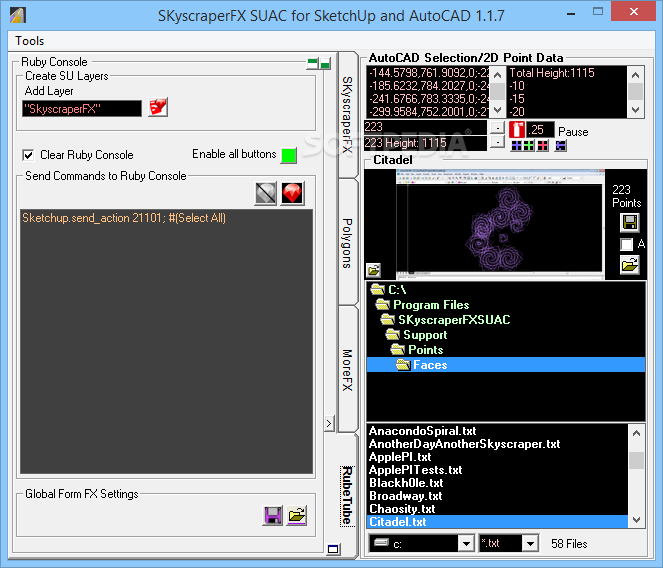Toggle the Clear Ruby Console checkbox
The image size is (663, 568).
pos(28,155)
